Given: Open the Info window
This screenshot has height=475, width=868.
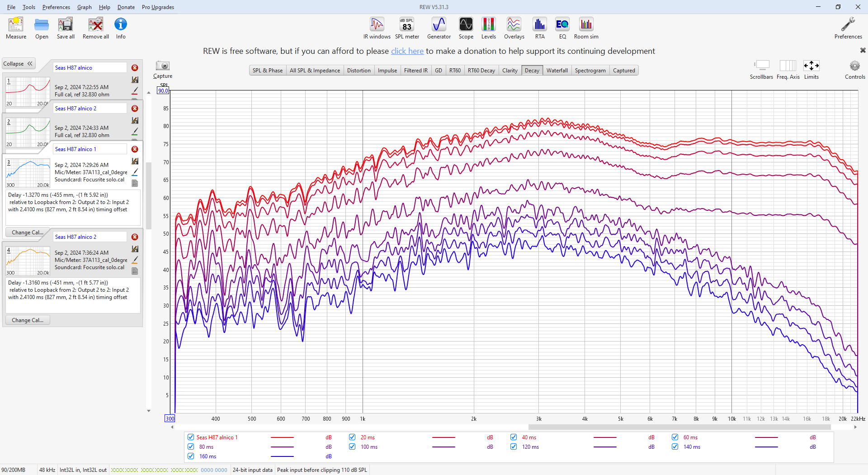Looking at the screenshot, I should tap(121, 28).
